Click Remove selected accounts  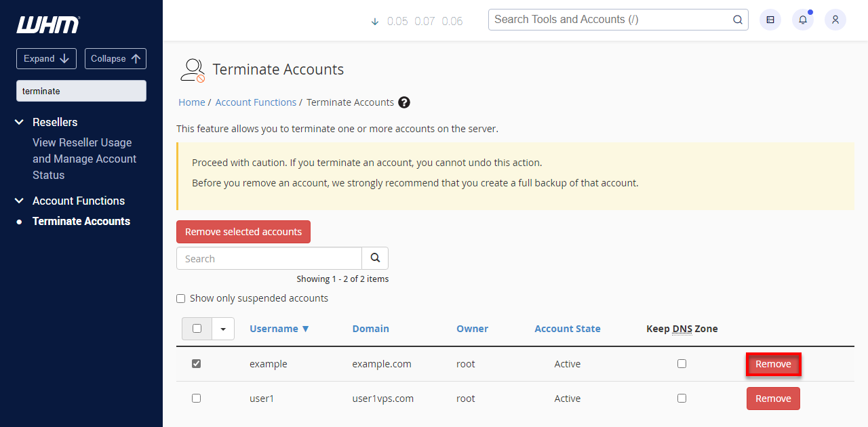pos(243,231)
